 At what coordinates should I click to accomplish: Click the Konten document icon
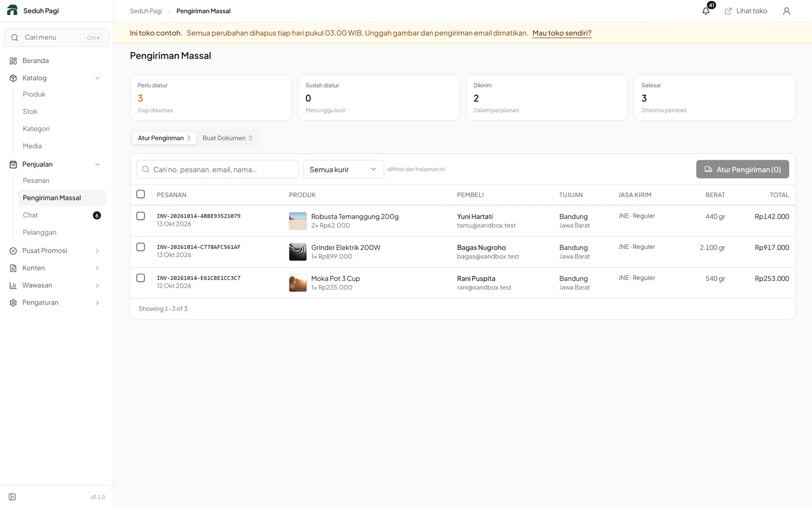(x=13, y=268)
